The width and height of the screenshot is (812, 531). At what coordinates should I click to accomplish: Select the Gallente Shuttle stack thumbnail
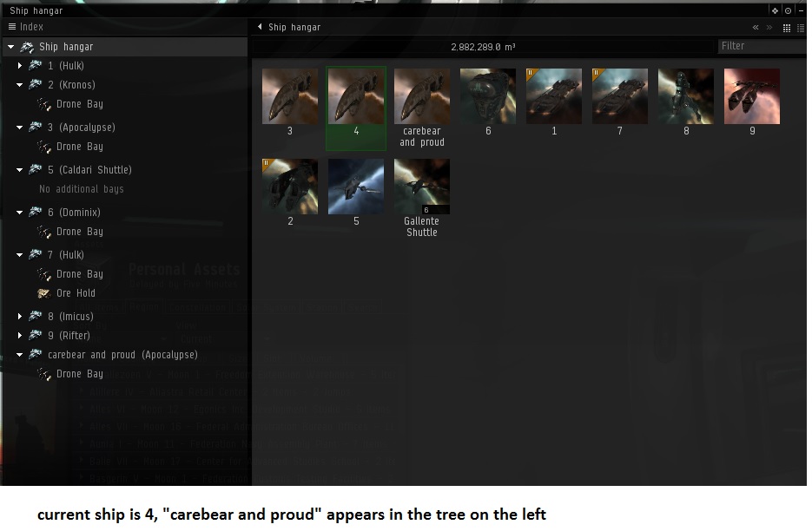pos(422,187)
